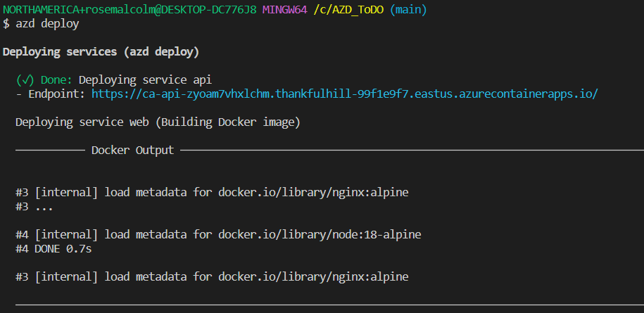The image size is (644, 313).
Task: Click the "Docker Output" section header label
Action: pyautogui.click(x=132, y=150)
